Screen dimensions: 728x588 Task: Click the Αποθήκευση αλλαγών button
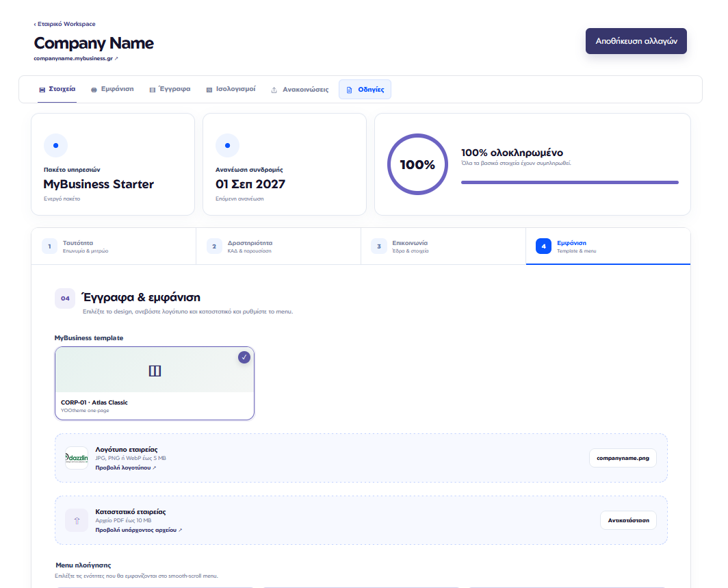(x=636, y=41)
